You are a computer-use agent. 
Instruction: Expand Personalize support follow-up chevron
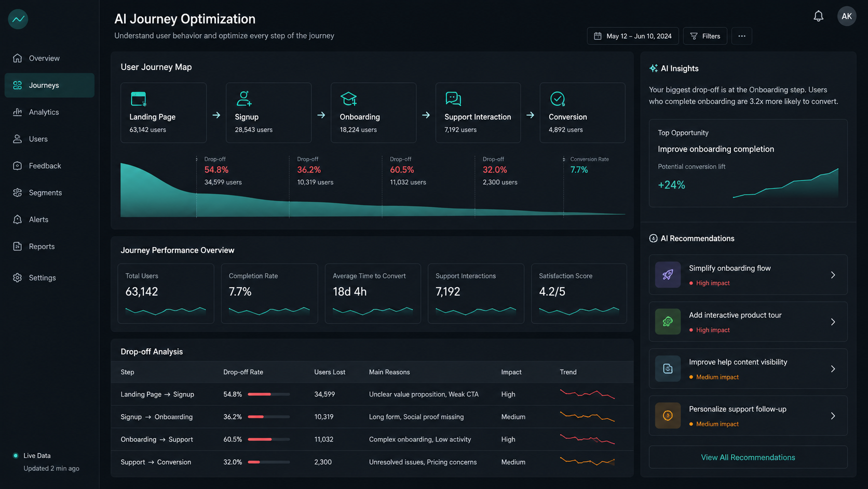tap(833, 416)
